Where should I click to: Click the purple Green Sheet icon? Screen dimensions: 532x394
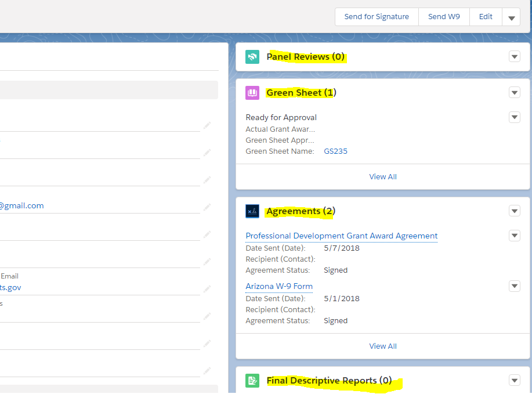tap(252, 93)
